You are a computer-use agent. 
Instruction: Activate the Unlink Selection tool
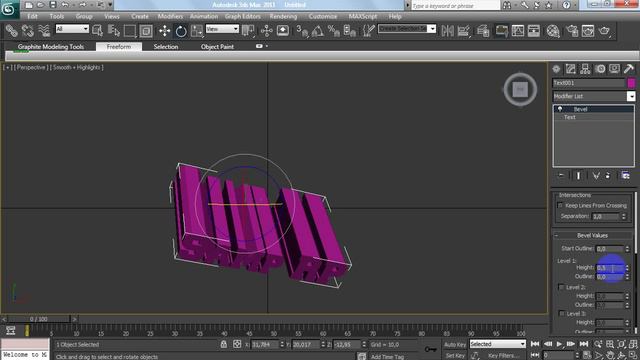[28, 31]
